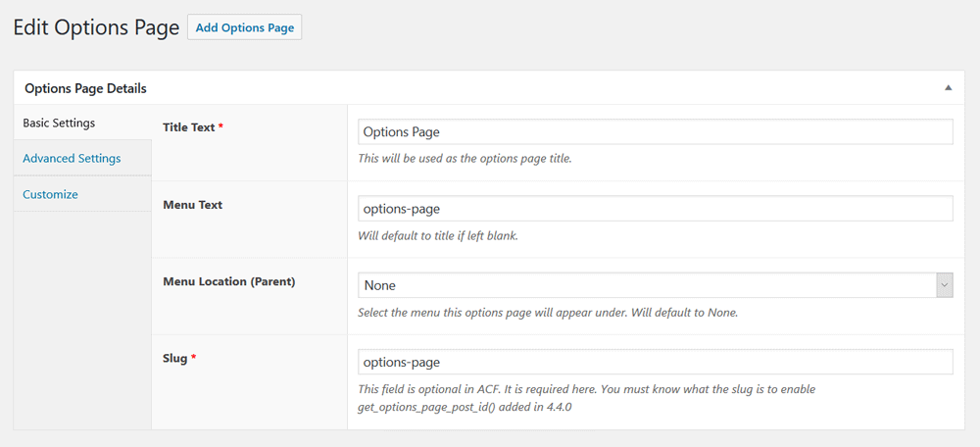Screen dimensions: 980x447
Task: Click the Title Text label
Action: pos(193,126)
